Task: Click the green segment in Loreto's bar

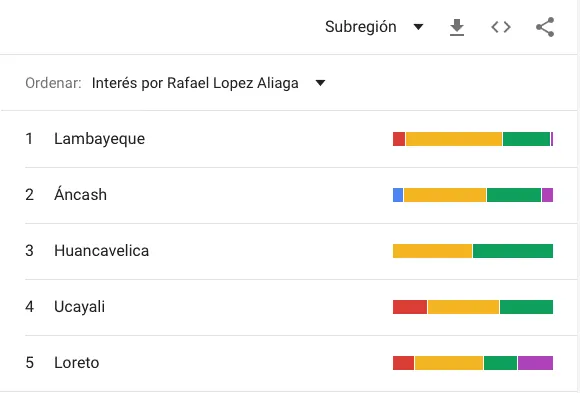Action: point(500,363)
